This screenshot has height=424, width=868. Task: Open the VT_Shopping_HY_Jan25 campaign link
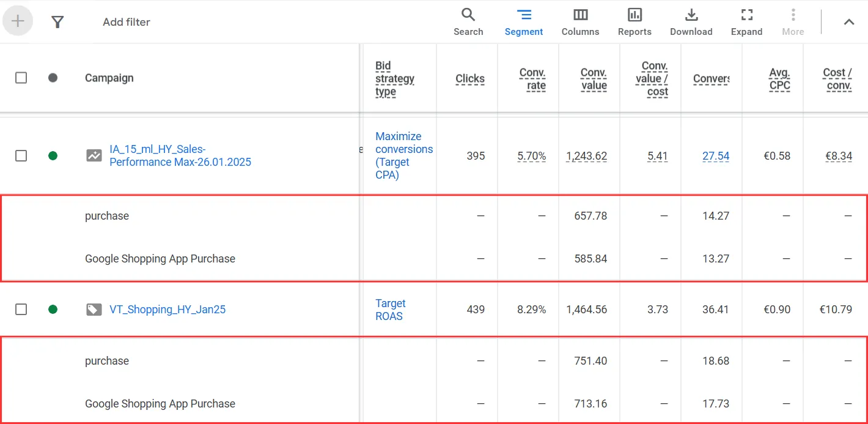167,310
